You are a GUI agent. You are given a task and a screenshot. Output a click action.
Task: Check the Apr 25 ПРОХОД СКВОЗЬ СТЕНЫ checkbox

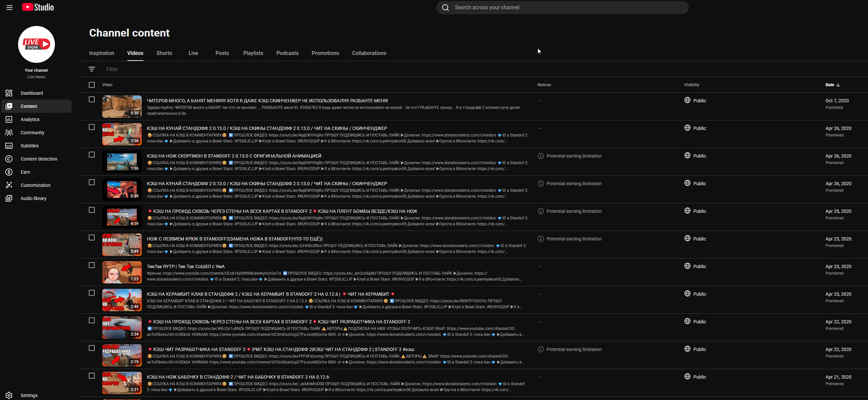tap(92, 210)
